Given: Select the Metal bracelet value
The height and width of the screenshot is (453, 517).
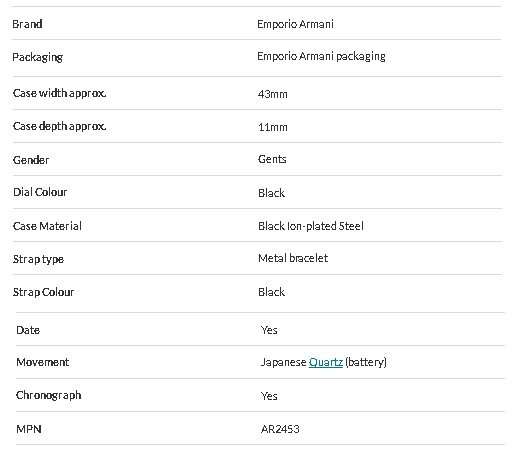Looking at the screenshot, I should coord(293,258).
